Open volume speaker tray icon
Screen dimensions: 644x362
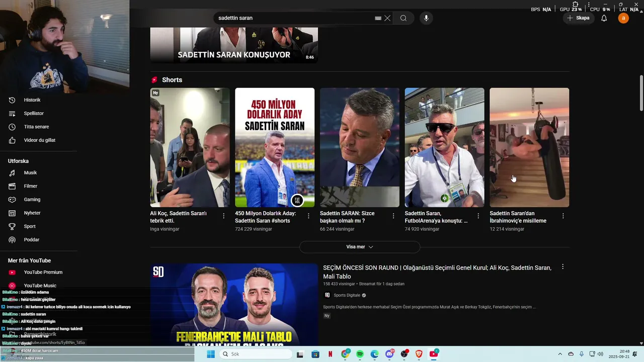click(600, 354)
